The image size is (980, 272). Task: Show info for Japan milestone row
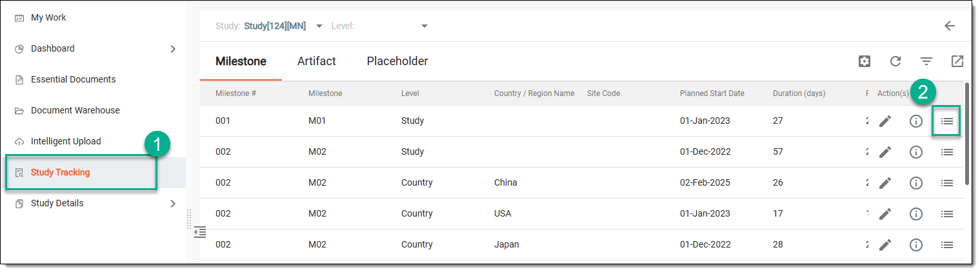(x=916, y=245)
